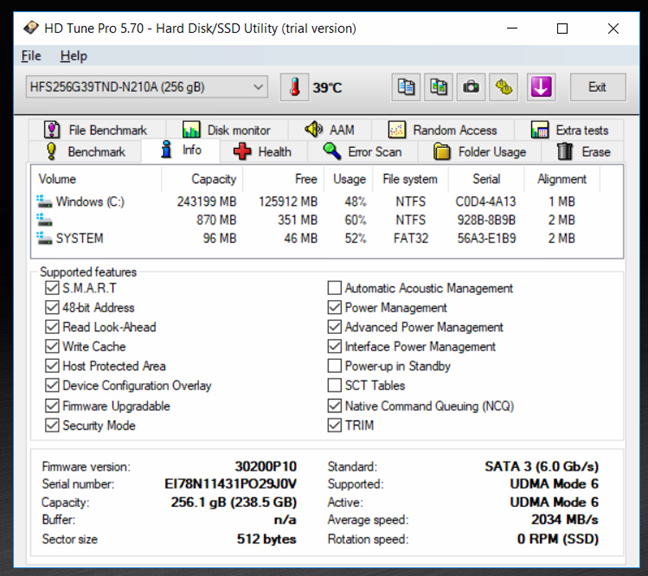Click the copy screenshot to clipboard icon
648x576 pixels.
[x=438, y=87]
